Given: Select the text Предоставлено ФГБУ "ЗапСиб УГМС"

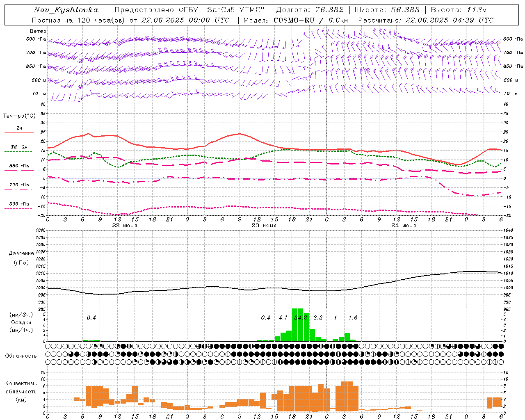Looking at the screenshot, I should point(189,10).
